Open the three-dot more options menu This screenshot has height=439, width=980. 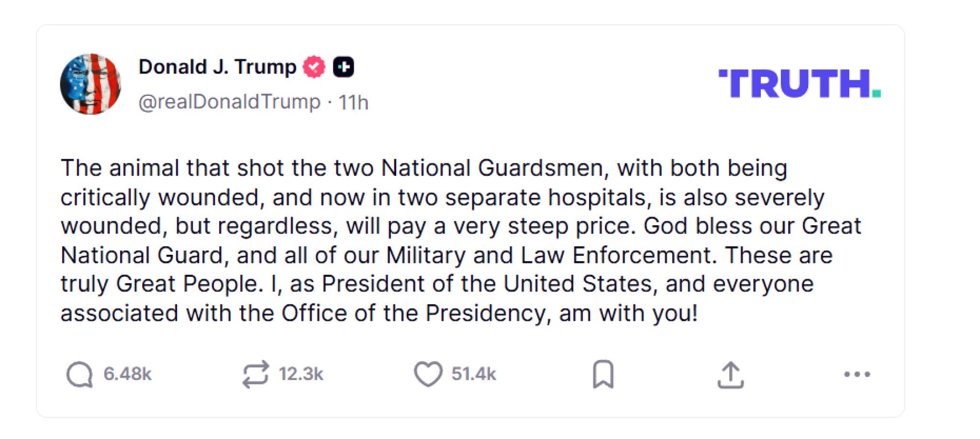(857, 374)
